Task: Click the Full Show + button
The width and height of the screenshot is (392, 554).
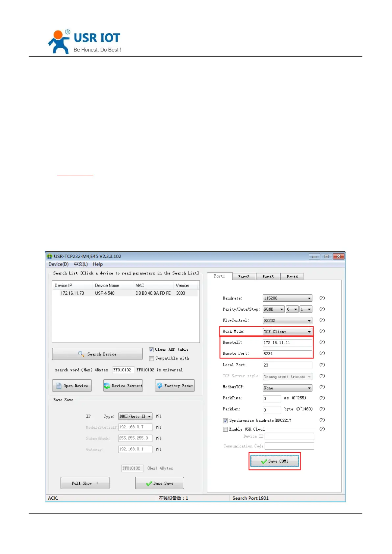Action: point(85,483)
